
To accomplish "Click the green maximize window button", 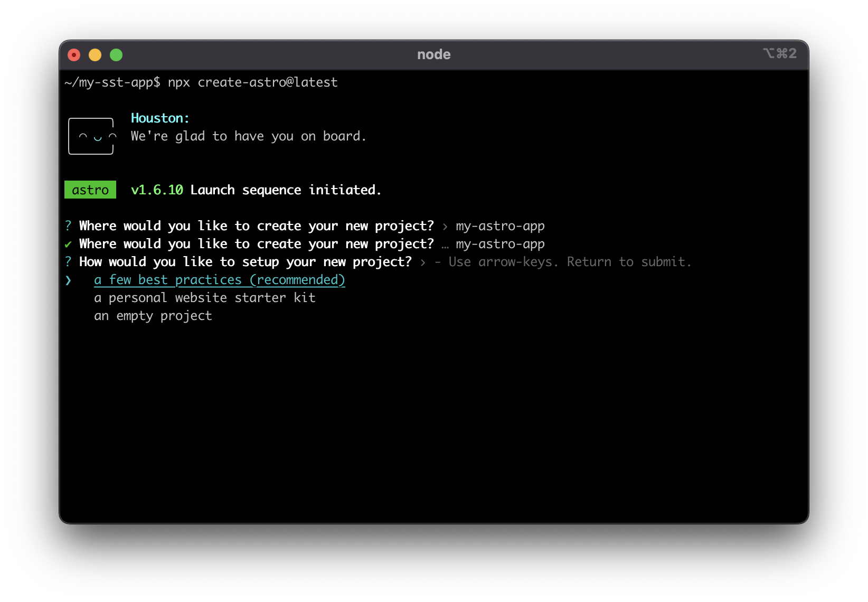I will (x=116, y=55).
